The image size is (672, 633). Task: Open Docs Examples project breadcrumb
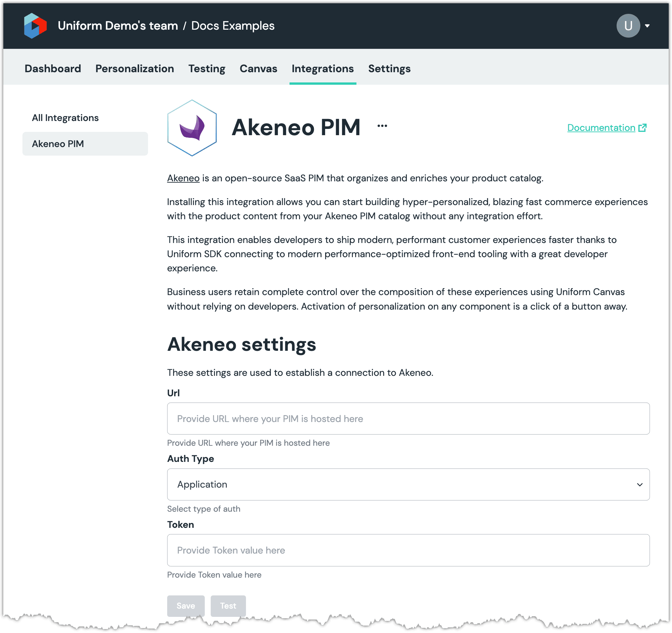[233, 26]
